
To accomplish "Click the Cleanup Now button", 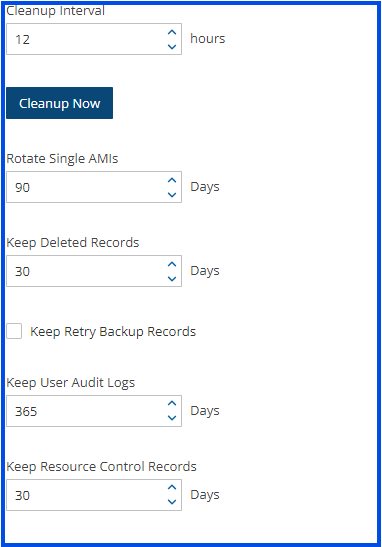I will point(59,103).
